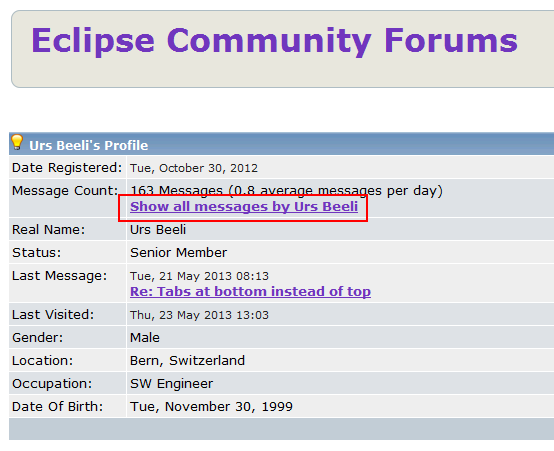
Task: Click Tue, October 30, 2012 registration date
Action: click(x=194, y=168)
